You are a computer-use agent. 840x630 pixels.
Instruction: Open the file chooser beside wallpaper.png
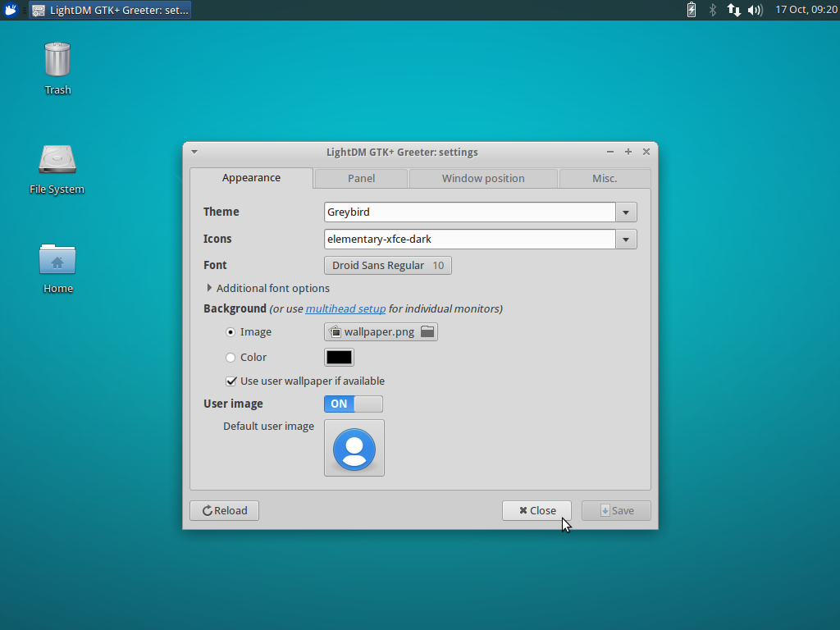click(427, 332)
